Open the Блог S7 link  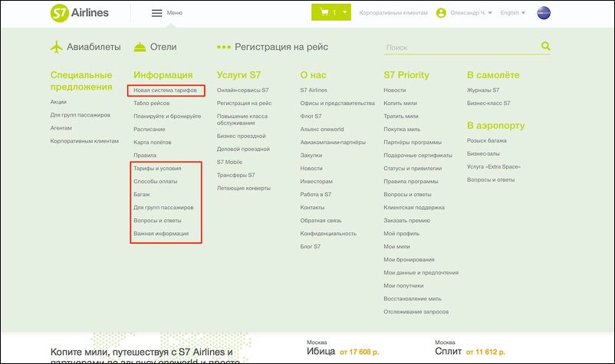311,247
